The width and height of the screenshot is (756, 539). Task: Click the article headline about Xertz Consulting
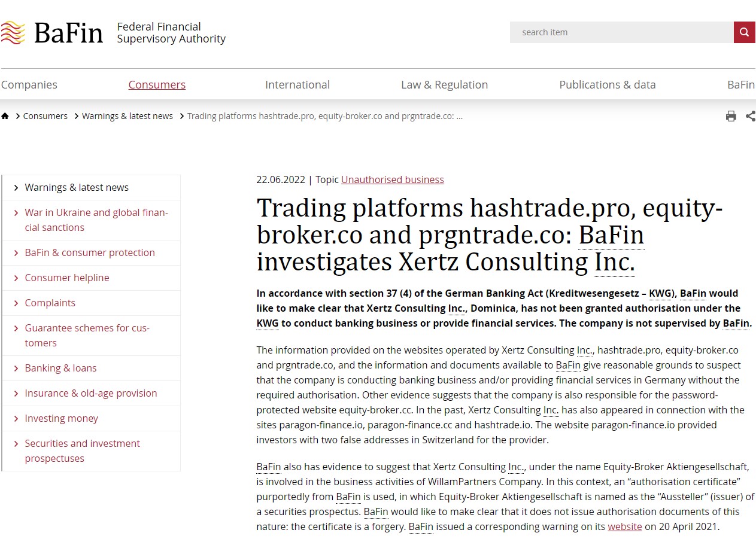pyautogui.click(x=490, y=235)
